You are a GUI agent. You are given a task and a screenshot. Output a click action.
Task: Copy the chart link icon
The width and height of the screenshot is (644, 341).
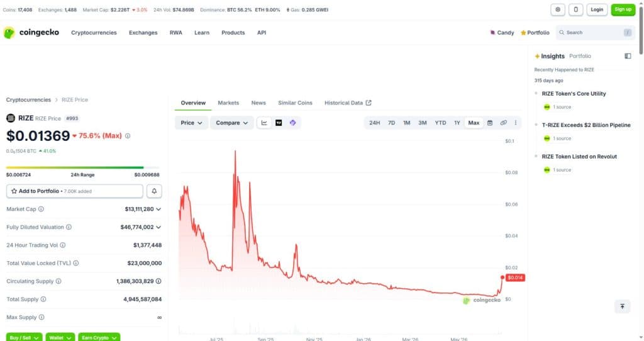[503, 123]
